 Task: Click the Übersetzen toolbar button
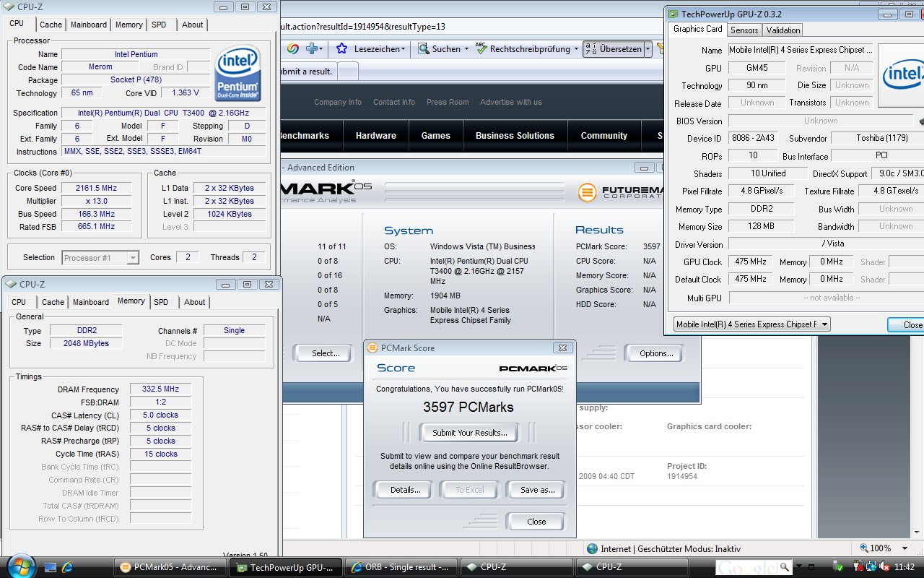(613, 49)
